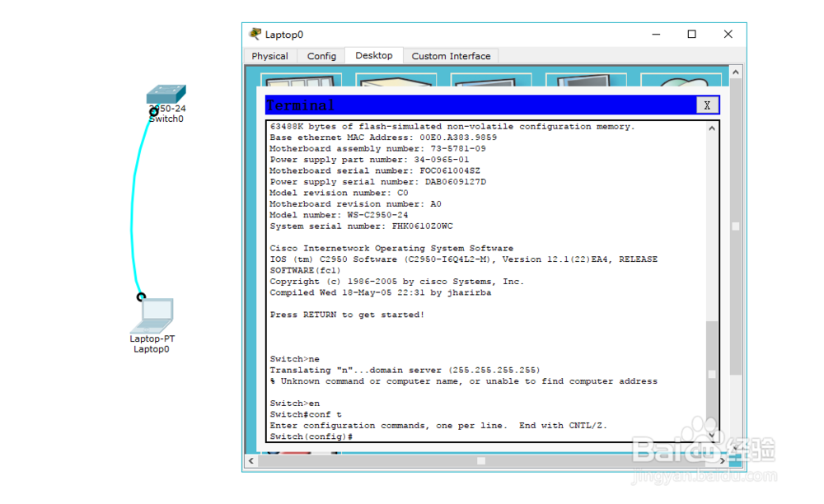Open the Config tab
The height and width of the screenshot is (504, 824).
(321, 56)
